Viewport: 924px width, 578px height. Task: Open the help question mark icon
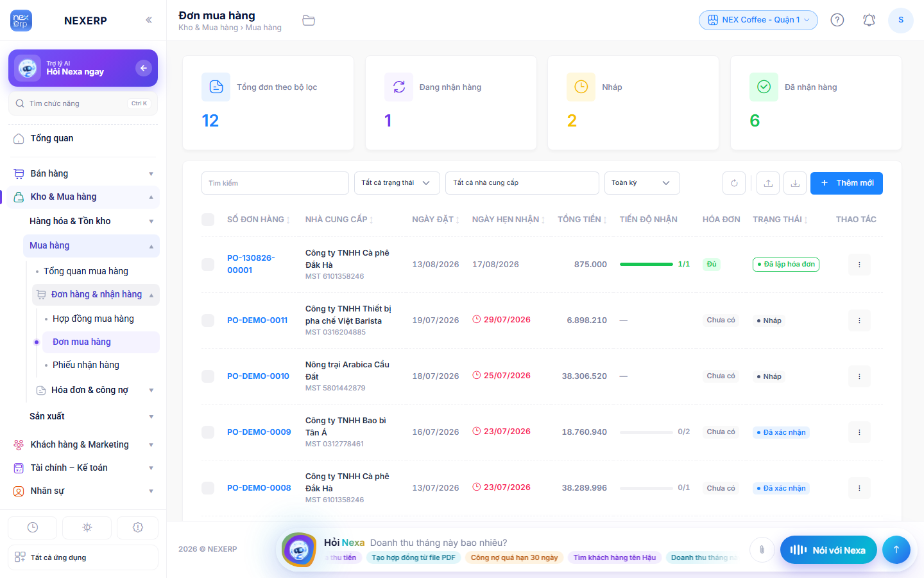tap(837, 20)
